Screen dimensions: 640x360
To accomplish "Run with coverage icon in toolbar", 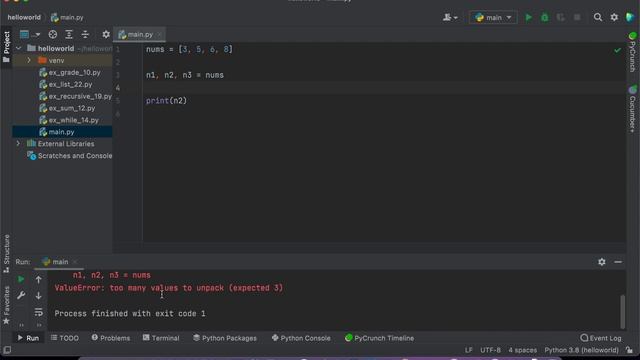I will (560, 18).
